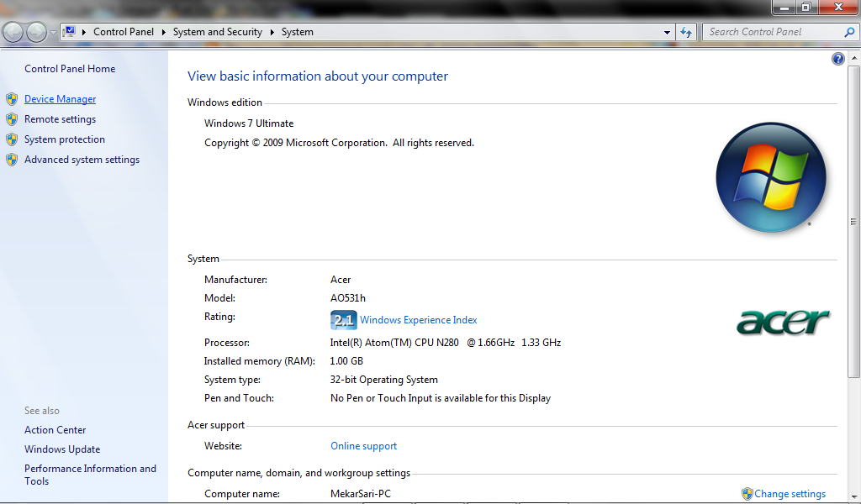Screen dimensions: 861x504
Task: Open Advanced system settings
Action: point(82,160)
